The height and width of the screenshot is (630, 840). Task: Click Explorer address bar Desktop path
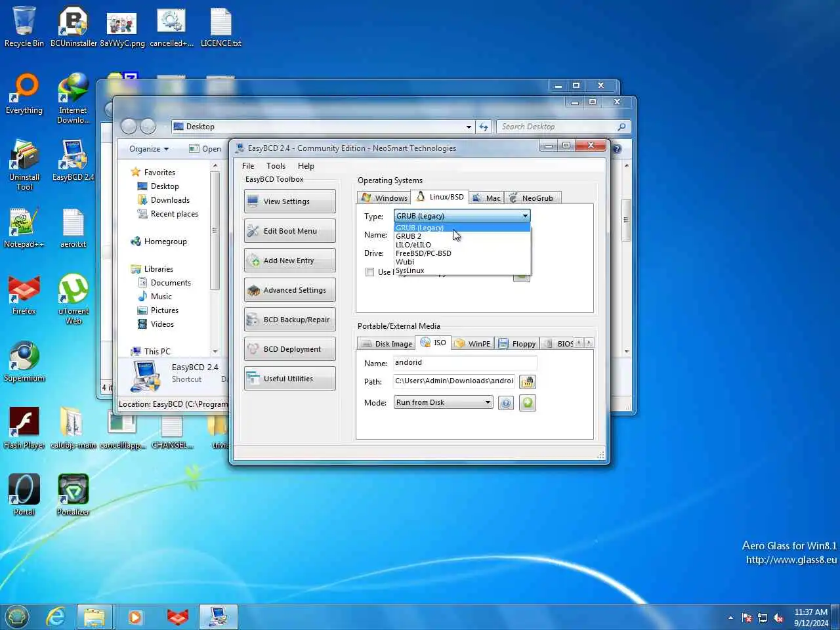(322, 127)
